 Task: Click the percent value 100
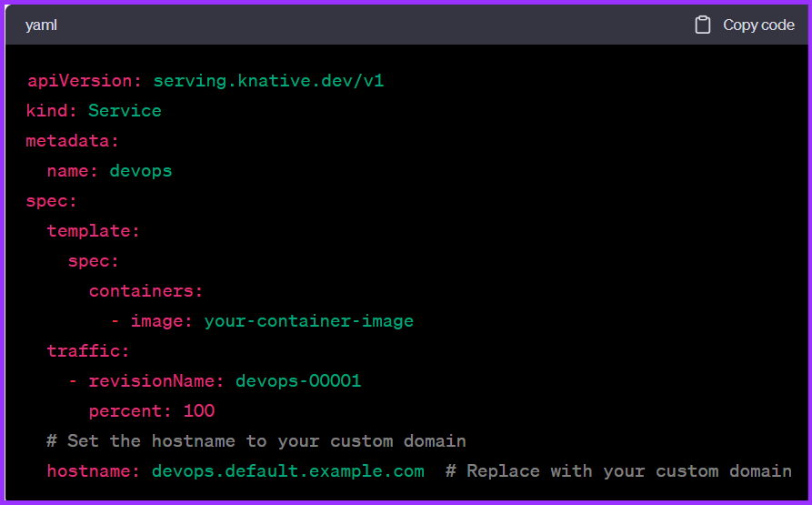click(x=199, y=410)
